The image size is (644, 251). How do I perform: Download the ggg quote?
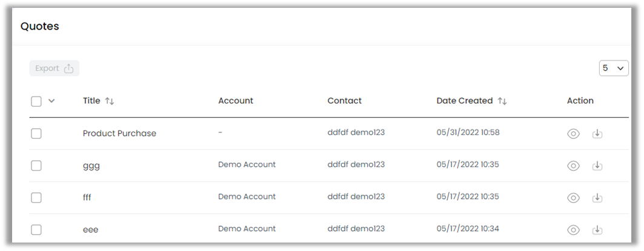[x=597, y=166]
